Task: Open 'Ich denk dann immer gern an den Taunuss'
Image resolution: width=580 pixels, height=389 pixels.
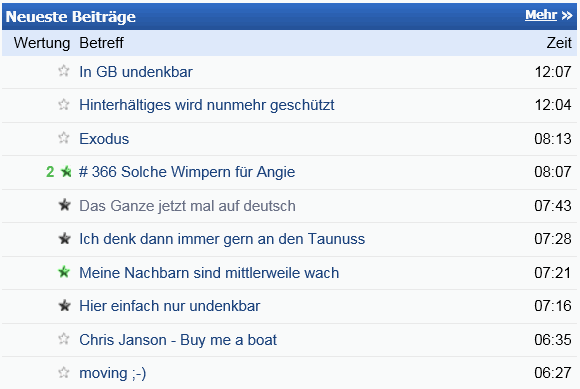Action: [x=222, y=239]
